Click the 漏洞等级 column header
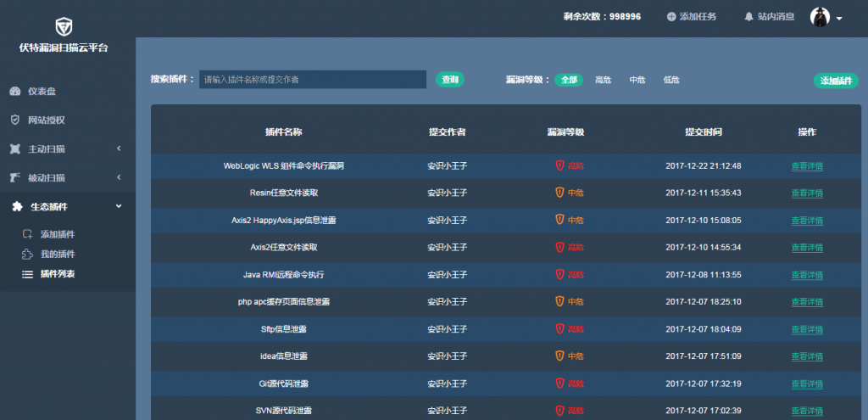The width and height of the screenshot is (868, 420). coord(565,132)
